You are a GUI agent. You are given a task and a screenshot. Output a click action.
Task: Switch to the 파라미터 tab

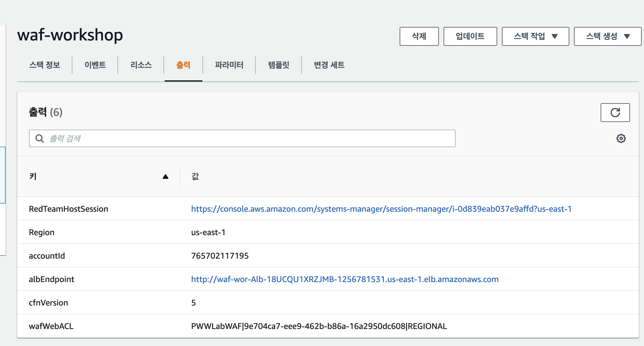click(229, 65)
